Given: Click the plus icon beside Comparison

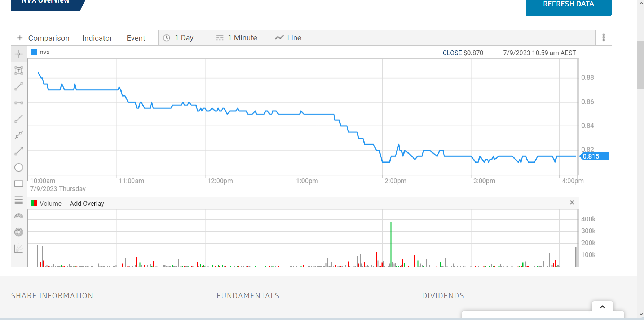Looking at the screenshot, I should tap(20, 37).
